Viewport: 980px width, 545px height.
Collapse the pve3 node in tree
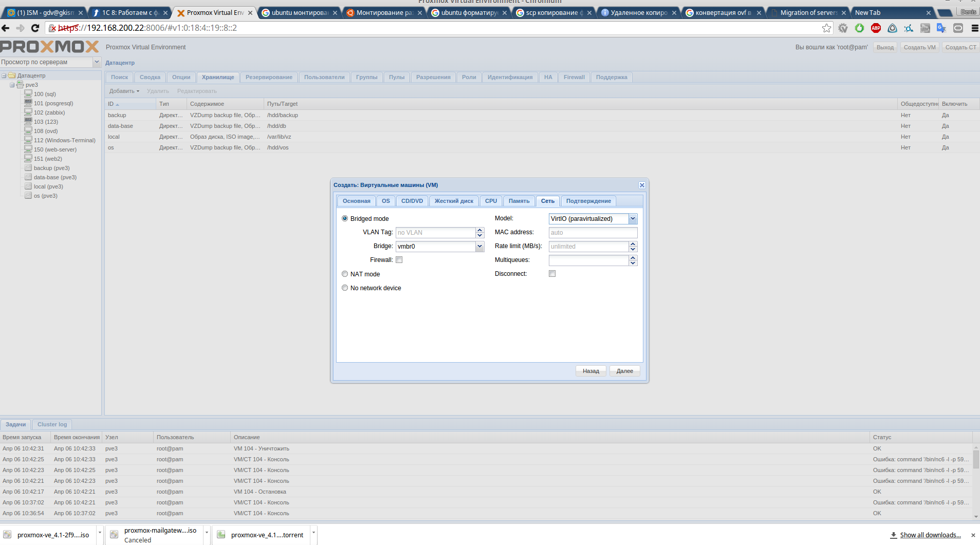coord(12,85)
